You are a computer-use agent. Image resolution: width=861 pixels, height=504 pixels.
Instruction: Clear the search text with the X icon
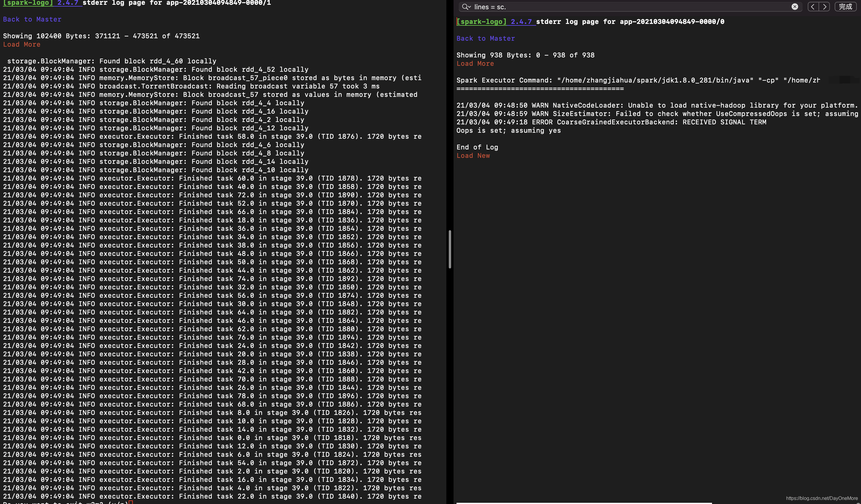pyautogui.click(x=795, y=7)
